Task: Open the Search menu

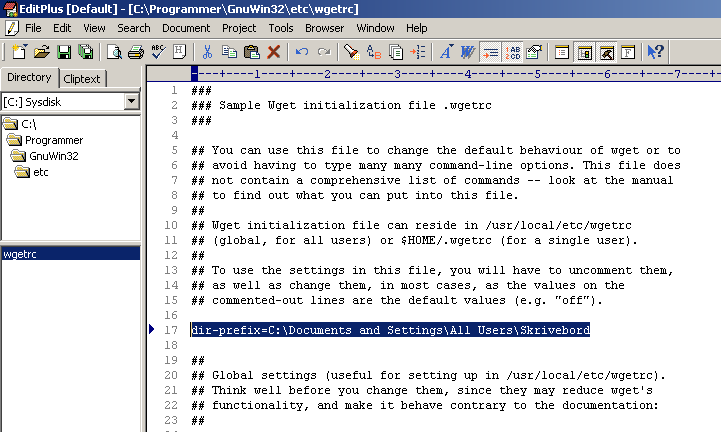Action: pos(134,28)
